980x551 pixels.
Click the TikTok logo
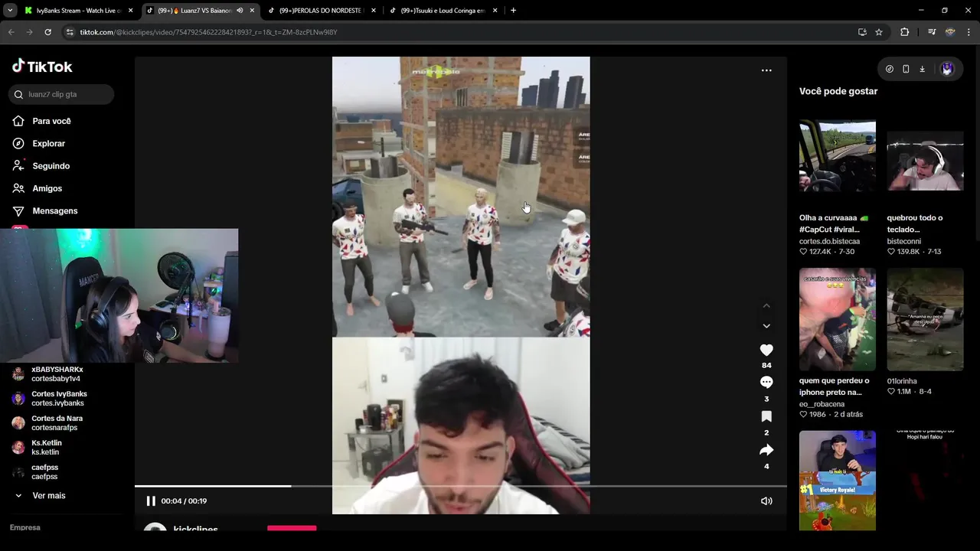[42, 67]
